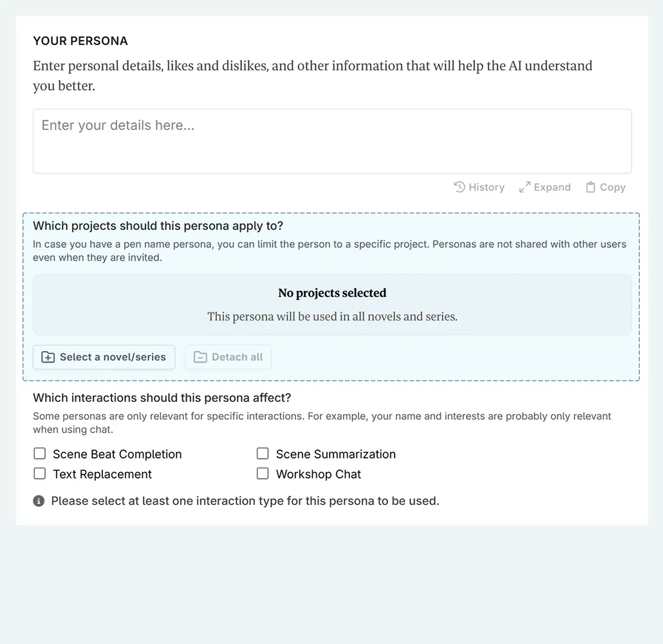The width and height of the screenshot is (663, 644).
Task: Click the info icon beside the interaction notice
Action: pyautogui.click(x=39, y=501)
